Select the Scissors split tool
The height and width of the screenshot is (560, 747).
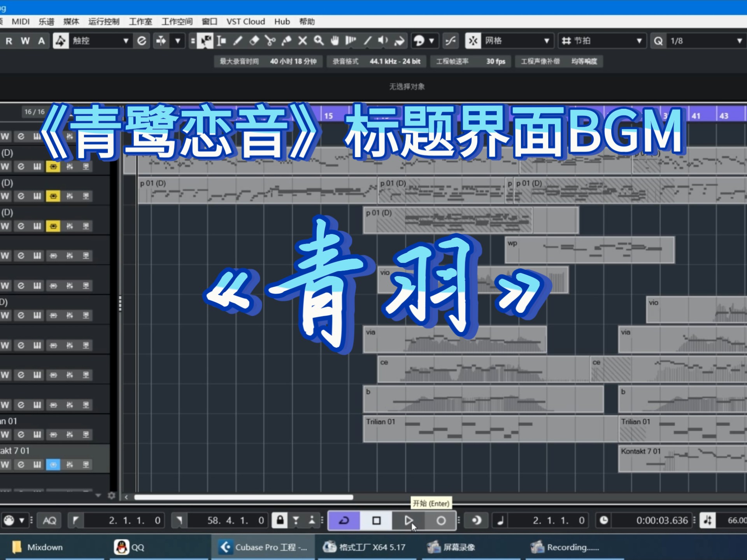point(270,41)
